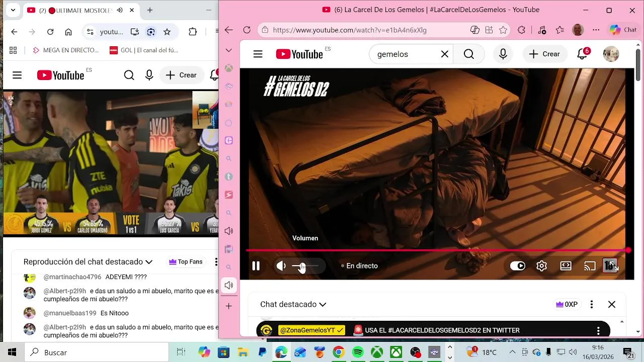Image resolution: width=644 pixels, height=362 pixels.
Task: Select the Top Fans chat filter
Action: 186,261
